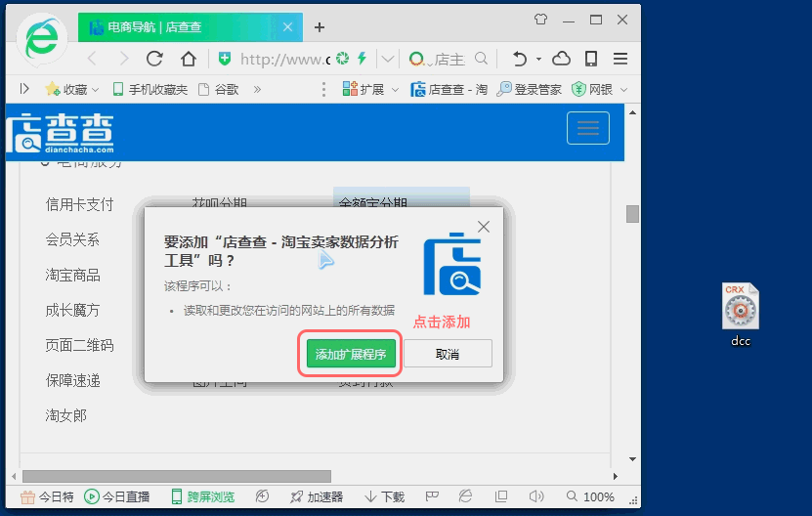Expand the 网银 dropdown arrow
Screen dimensions: 812x516
[624, 90]
